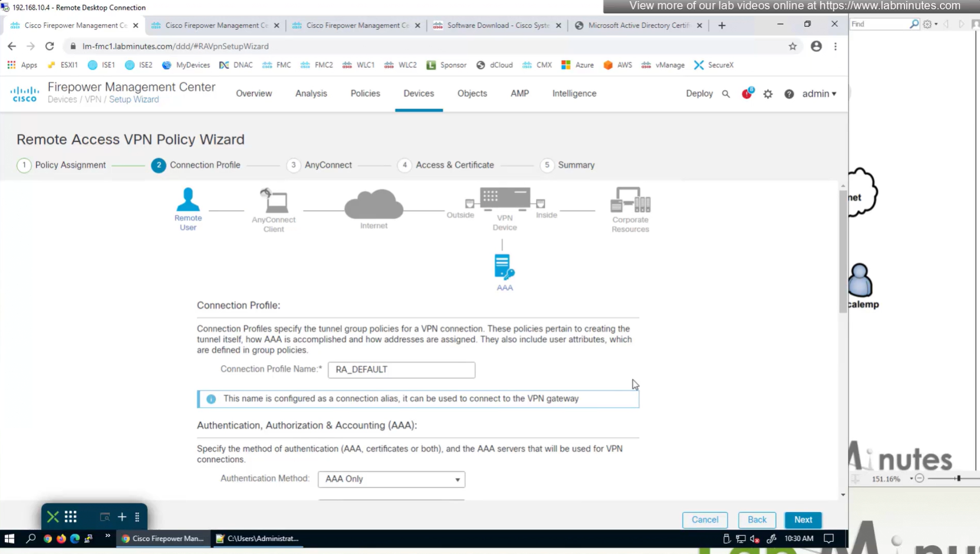Click the notifications alert icon
Screen dimensions: 980x554
747,94
